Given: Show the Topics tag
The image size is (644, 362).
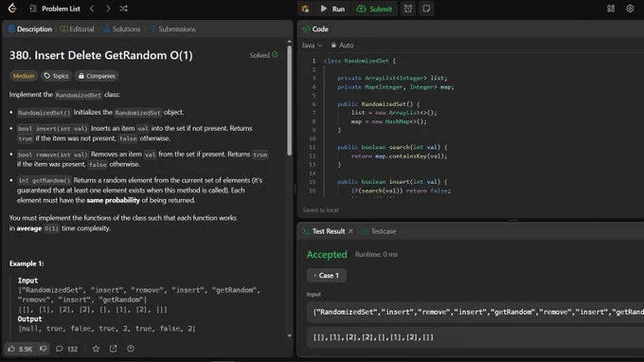Looking at the screenshot, I should click(x=56, y=76).
